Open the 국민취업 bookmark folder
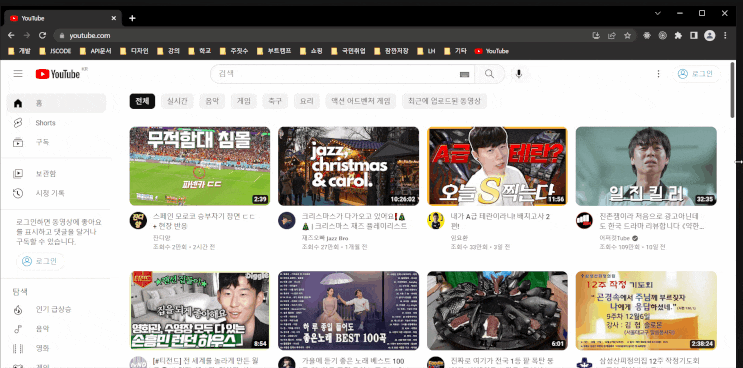This screenshot has width=743, height=368. pyautogui.click(x=349, y=51)
